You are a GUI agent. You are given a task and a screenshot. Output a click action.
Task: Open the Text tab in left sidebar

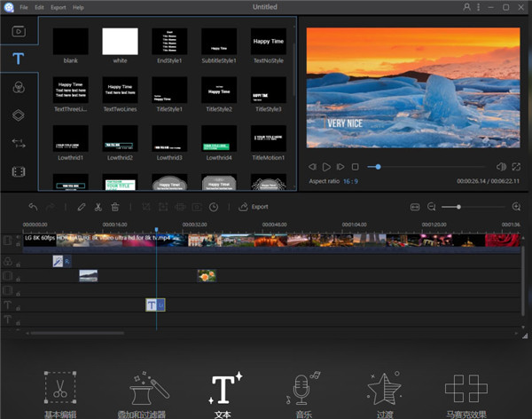pos(18,59)
